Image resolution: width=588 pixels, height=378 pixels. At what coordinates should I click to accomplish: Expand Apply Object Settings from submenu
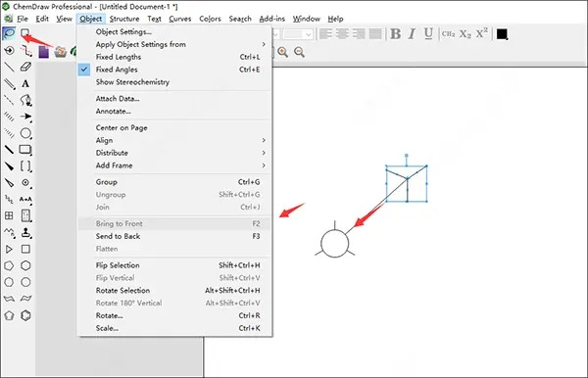174,44
